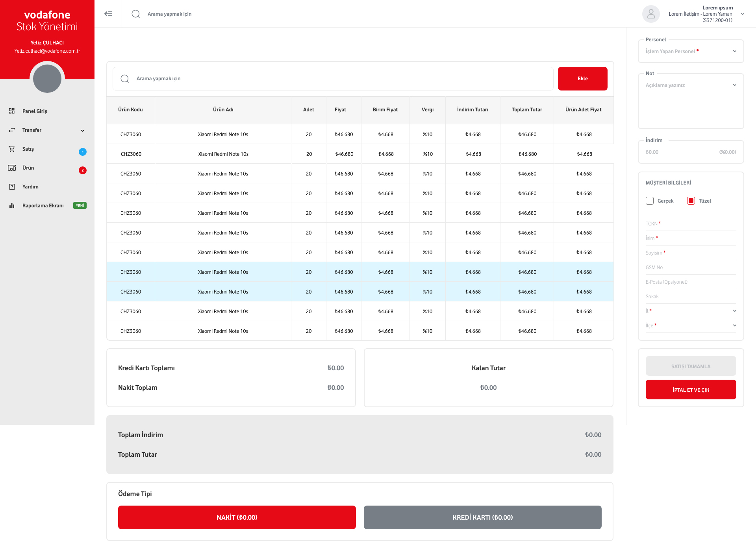Image resolution: width=756 pixels, height=541 pixels.
Task: Click Ürün Kodu column header
Action: click(130, 109)
